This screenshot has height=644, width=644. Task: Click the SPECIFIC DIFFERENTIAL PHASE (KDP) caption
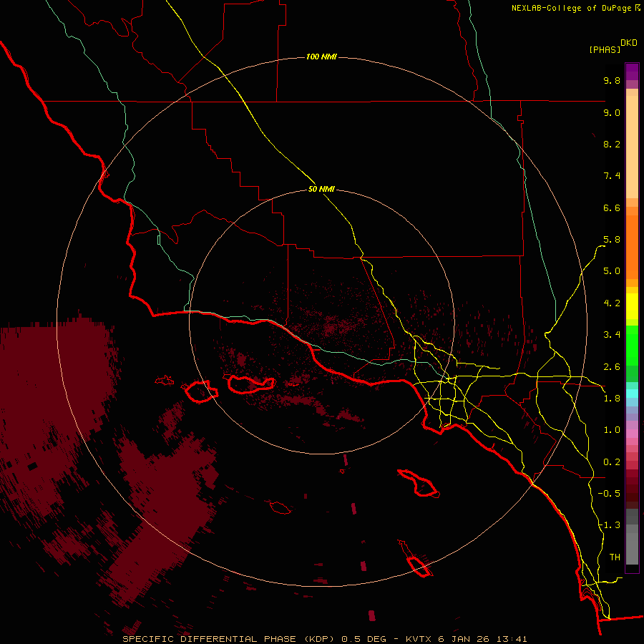pyautogui.click(x=230, y=639)
